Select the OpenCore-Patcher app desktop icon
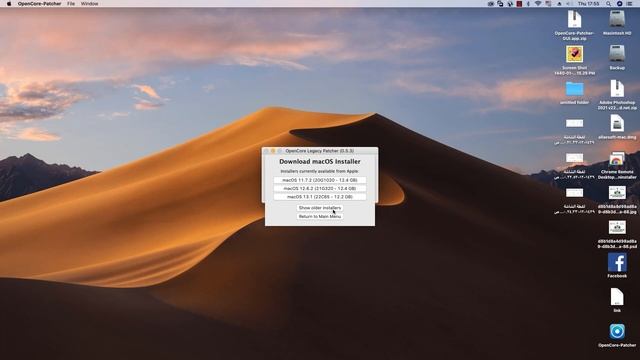This screenshot has height=360, width=640. [617, 331]
